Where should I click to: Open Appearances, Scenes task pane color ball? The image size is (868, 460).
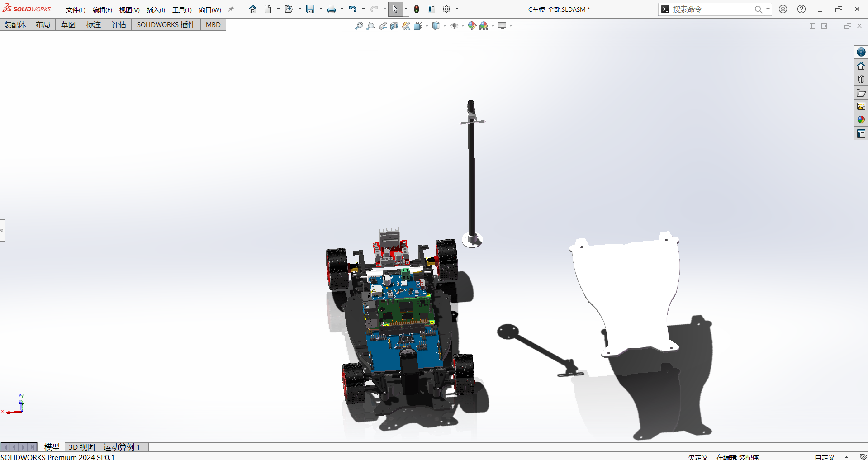[x=861, y=120]
